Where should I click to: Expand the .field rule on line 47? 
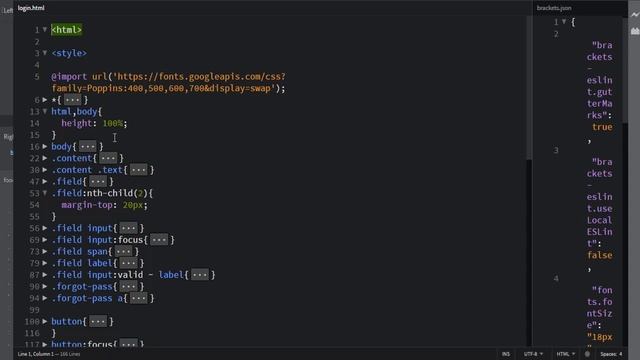(45, 181)
